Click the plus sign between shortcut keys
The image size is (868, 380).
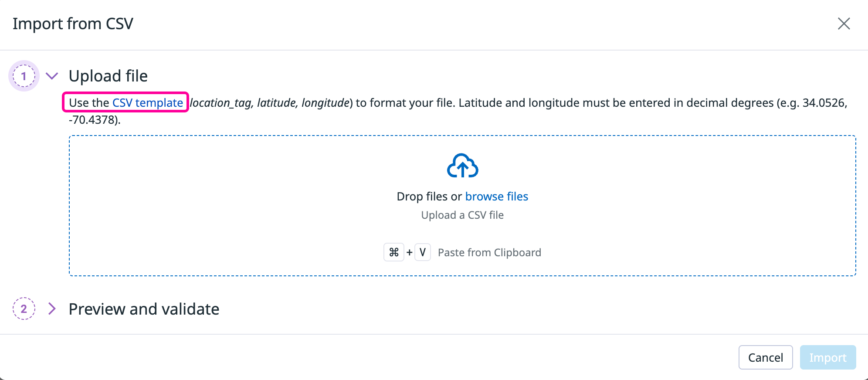tap(409, 253)
